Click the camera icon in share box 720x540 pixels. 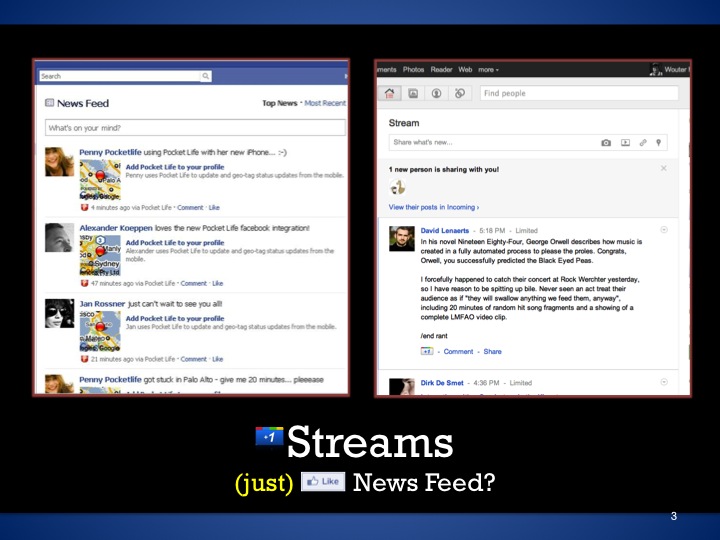[x=605, y=143]
